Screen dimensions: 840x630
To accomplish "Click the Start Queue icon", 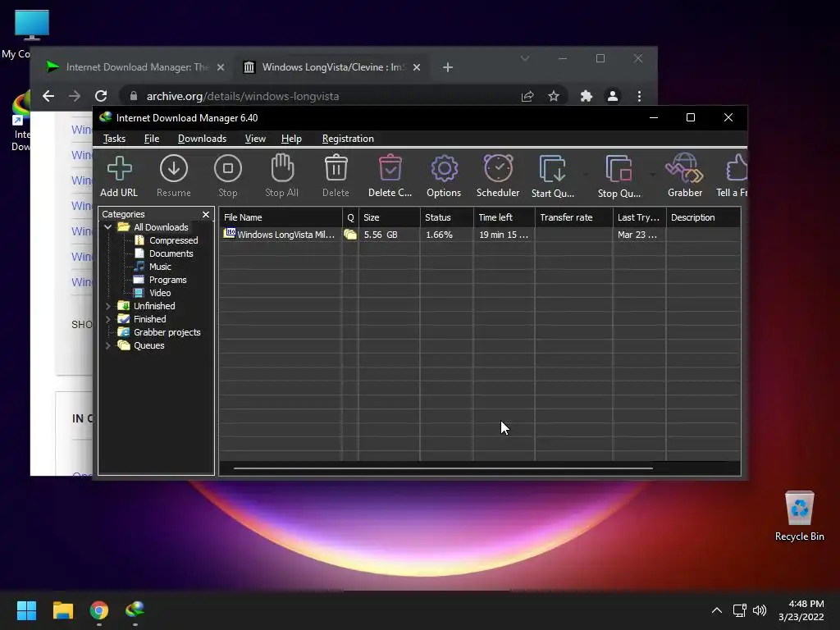I will point(552,176).
